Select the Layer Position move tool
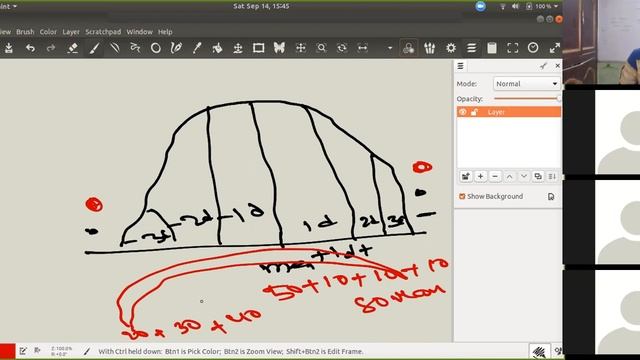 (x=238, y=48)
